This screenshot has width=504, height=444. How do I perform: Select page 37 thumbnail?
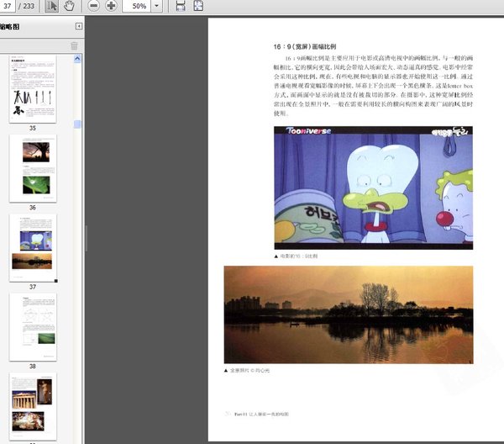(33, 248)
